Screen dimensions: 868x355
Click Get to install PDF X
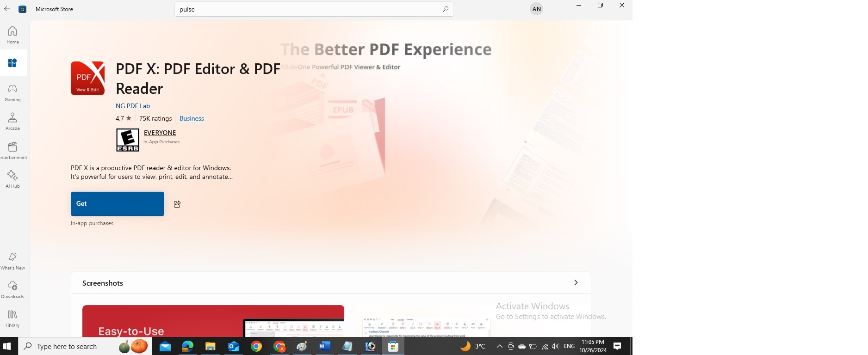click(x=118, y=204)
